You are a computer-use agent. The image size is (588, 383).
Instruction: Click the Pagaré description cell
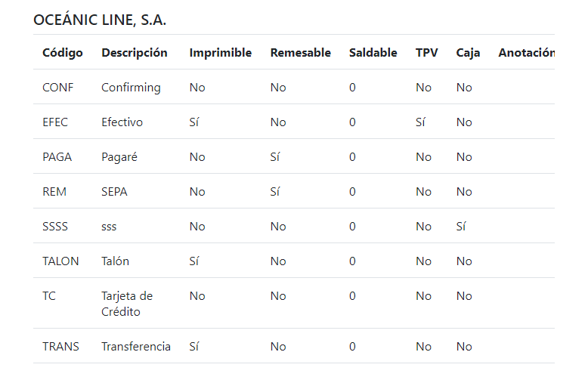pyautogui.click(x=119, y=157)
